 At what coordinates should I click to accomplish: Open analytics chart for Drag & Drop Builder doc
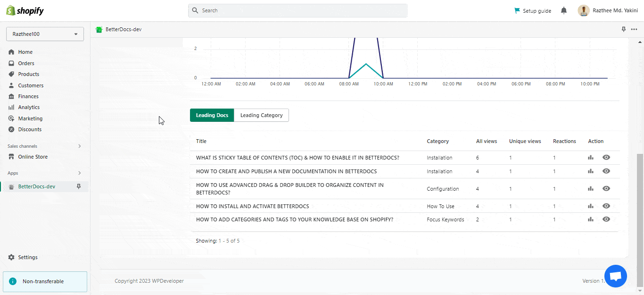point(591,189)
